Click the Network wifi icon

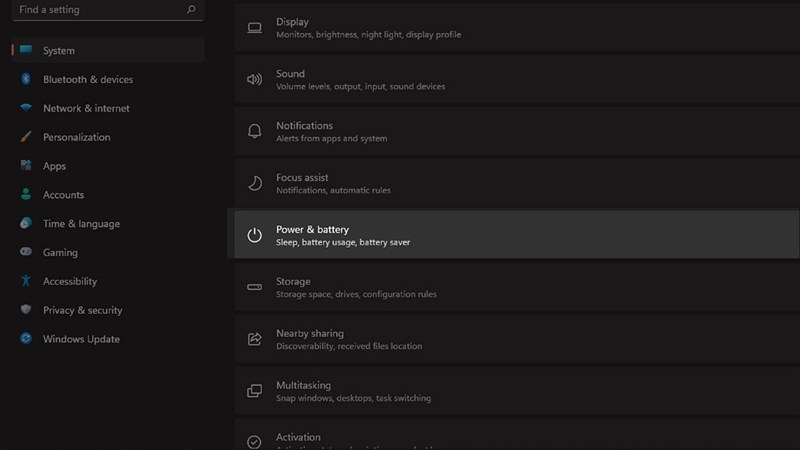26,108
